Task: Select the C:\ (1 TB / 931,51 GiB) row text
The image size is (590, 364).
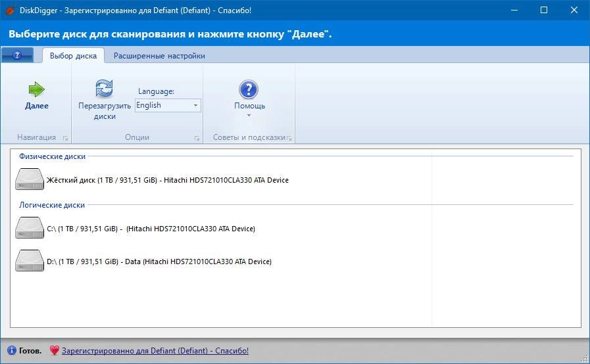Action: point(151,229)
